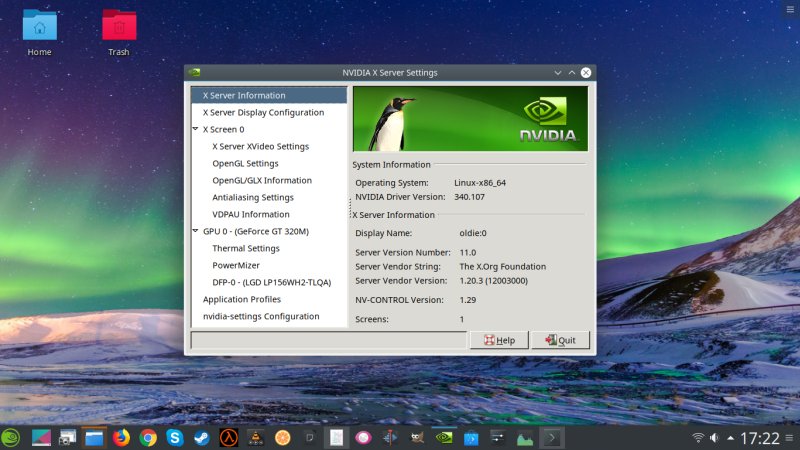Screen dimensions: 800x450
Task: Click the pane divider handle beside the tree
Action: (x=350, y=207)
